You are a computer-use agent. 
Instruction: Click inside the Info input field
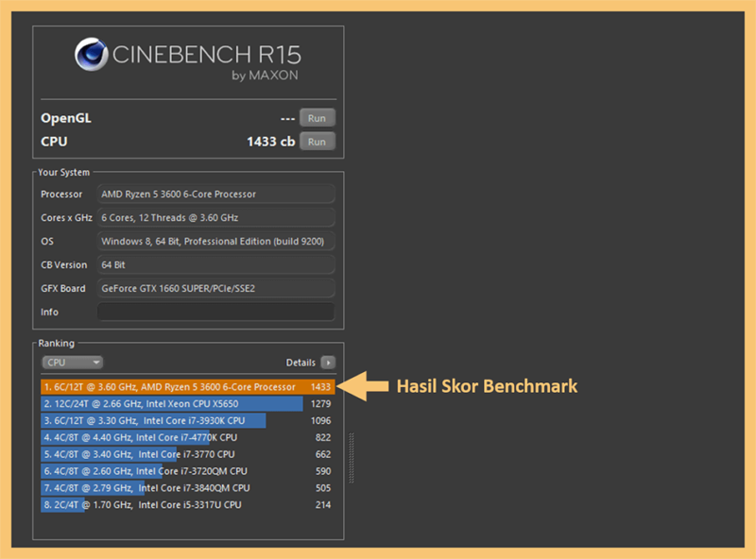(215, 312)
